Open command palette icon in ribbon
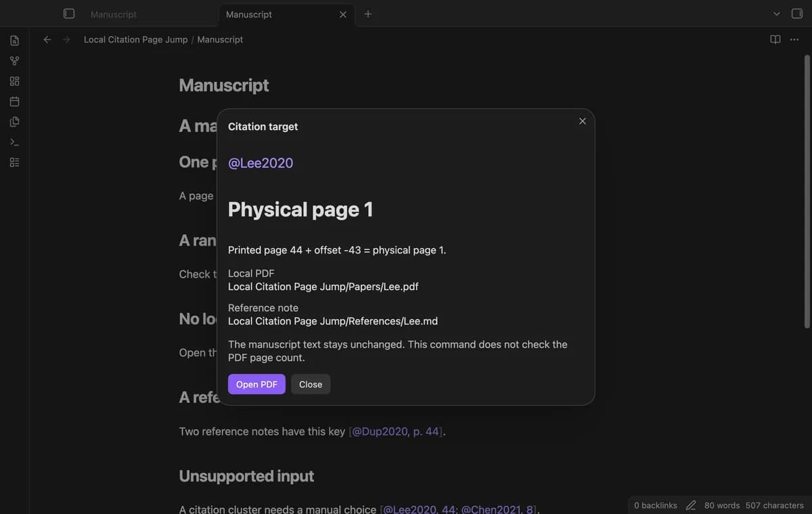Viewport: 812px width, 514px height. [14, 142]
